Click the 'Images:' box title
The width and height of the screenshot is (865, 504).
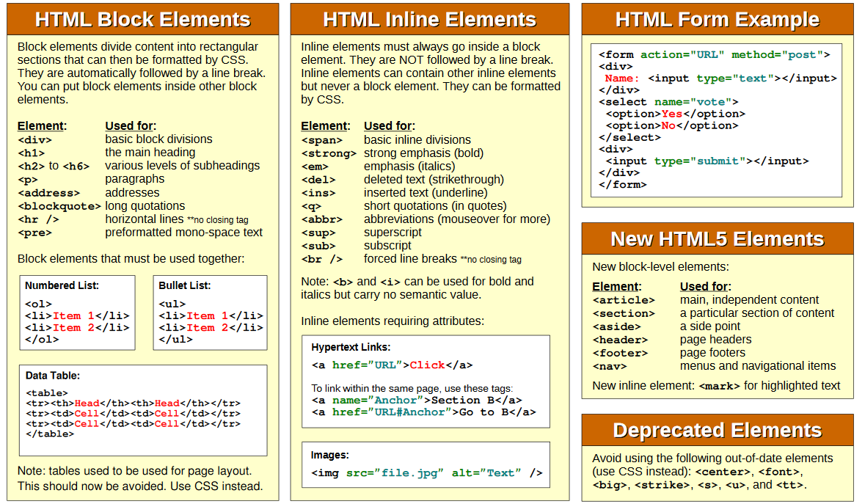(330, 456)
